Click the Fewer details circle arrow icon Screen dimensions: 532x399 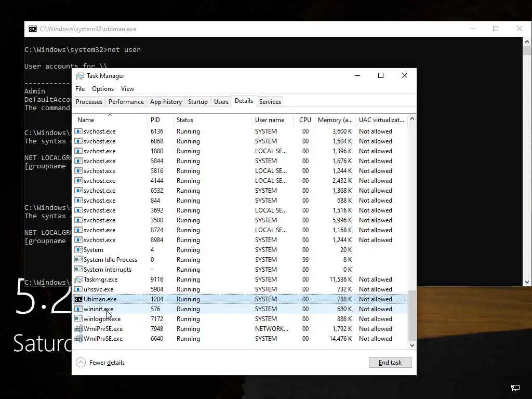pyautogui.click(x=81, y=363)
